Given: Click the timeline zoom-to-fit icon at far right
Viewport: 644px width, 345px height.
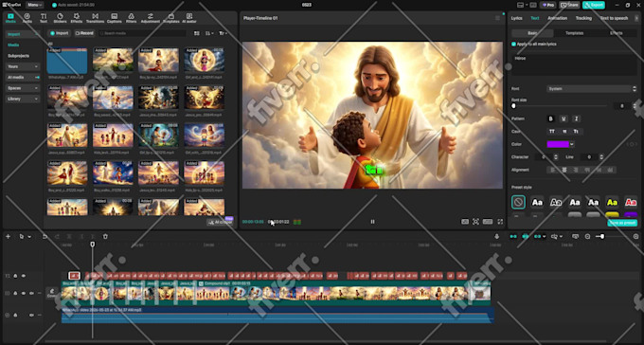Looking at the screenshot, I should tap(636, 236).
